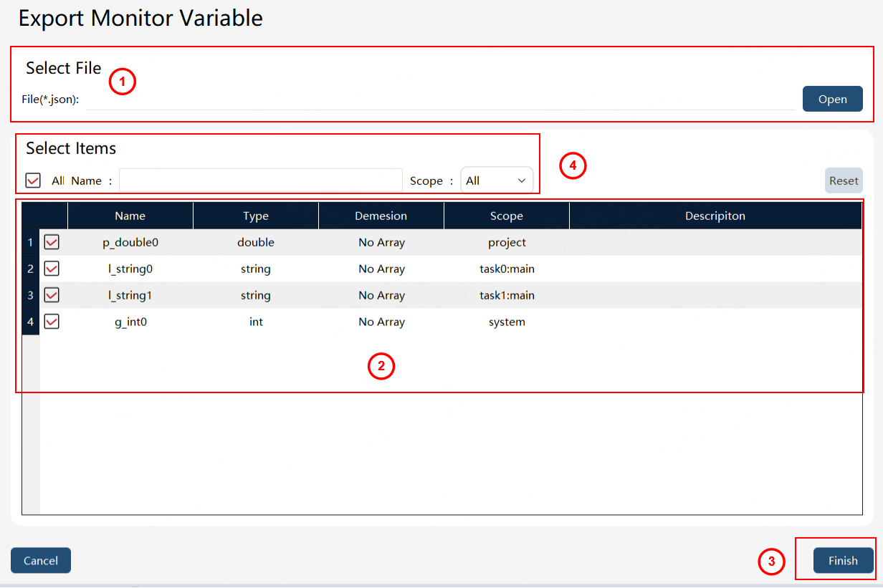Click the No Array cell for g_int0
Image resolution: width=883 pixels, height=588 pixels.
click(381, 322)
